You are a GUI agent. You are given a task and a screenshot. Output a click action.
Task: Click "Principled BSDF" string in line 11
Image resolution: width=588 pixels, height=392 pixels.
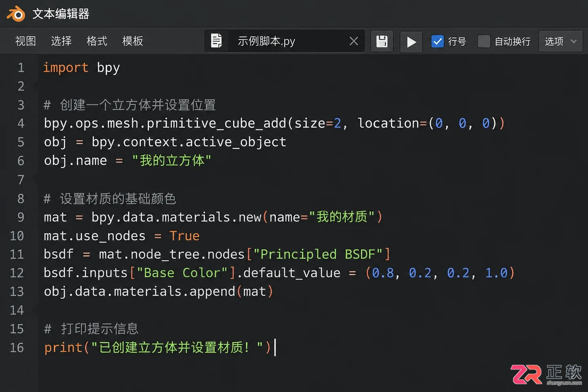coord(318,254)
